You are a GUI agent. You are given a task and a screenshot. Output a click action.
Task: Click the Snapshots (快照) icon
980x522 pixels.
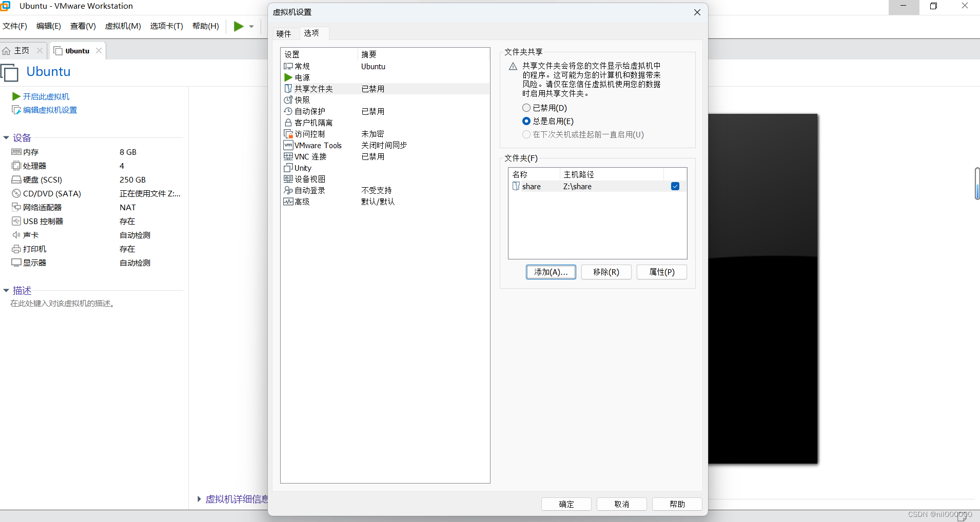point(288,100)
